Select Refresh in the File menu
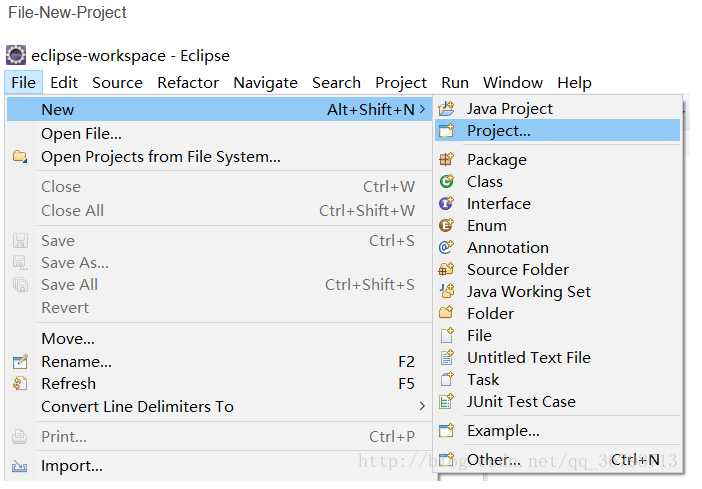The width and height of the screenshot is (702, 489). [219, 383]
